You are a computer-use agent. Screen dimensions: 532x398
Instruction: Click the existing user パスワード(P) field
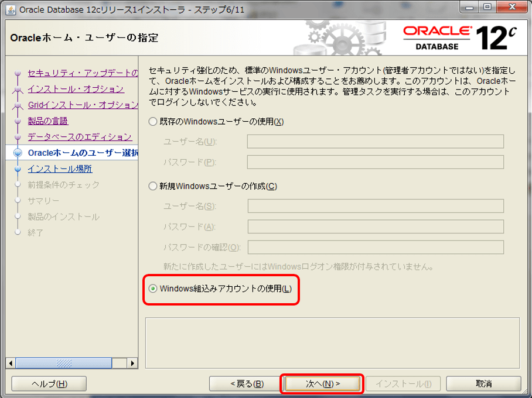pyautogui.click(x=375, y=162)
